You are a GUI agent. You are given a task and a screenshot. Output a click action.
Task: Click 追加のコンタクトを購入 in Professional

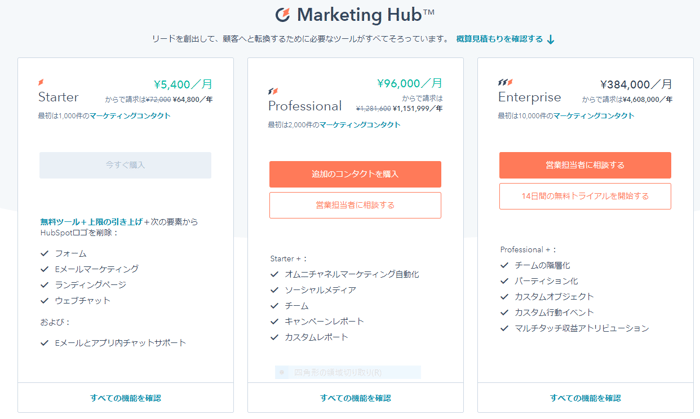(355, 174)
